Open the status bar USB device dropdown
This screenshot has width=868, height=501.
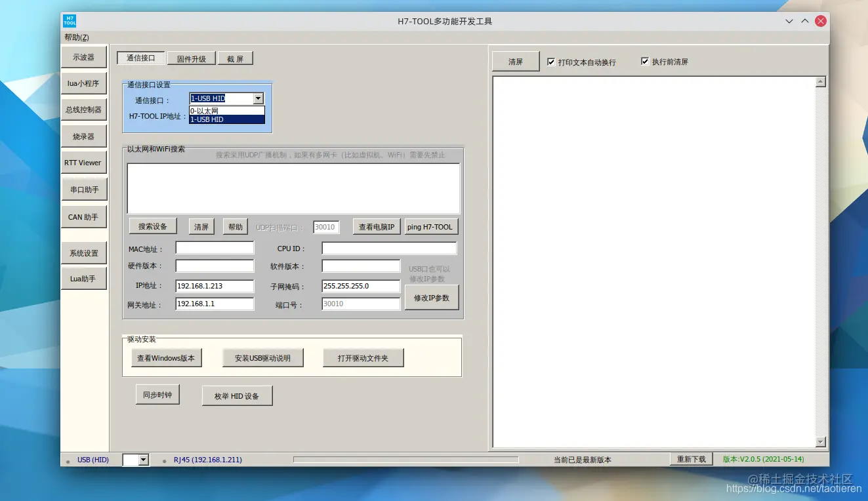click(x=144, y=460)
